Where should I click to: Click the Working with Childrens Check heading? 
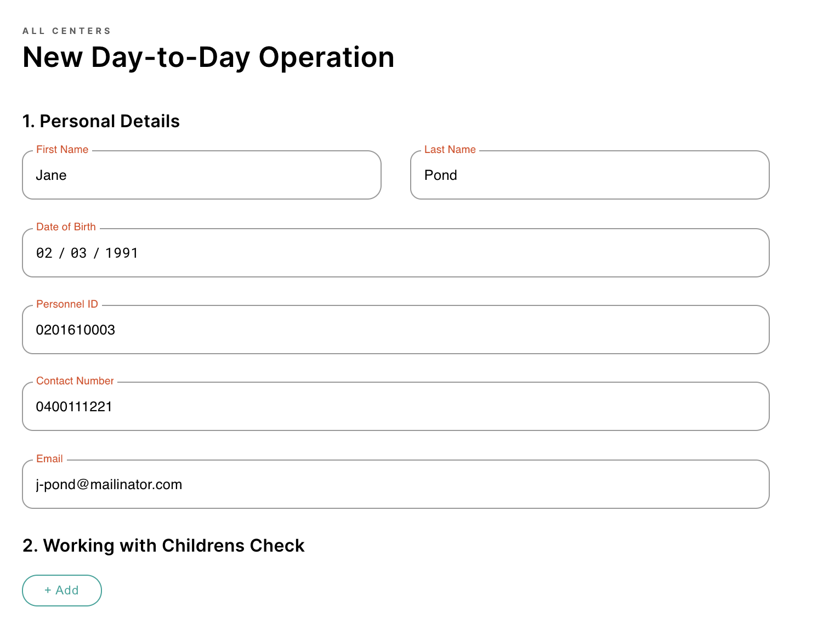pyautogui.click(x=163, y=546)
